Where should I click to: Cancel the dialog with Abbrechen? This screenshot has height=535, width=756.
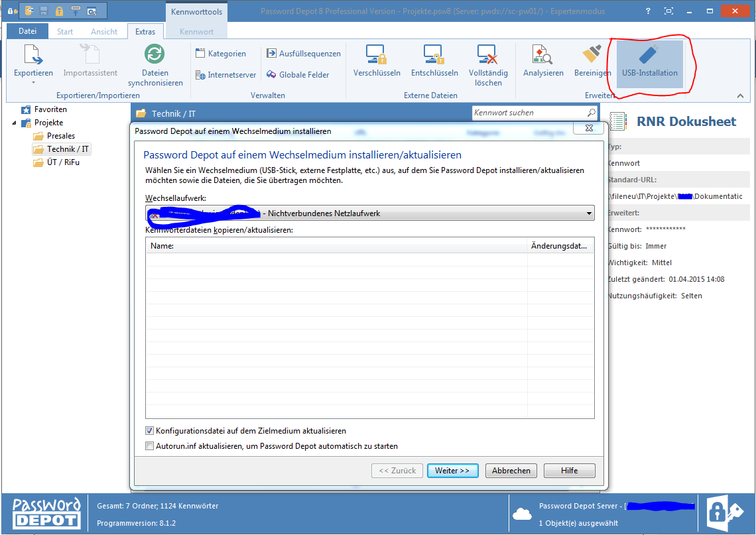pos(511,471)
